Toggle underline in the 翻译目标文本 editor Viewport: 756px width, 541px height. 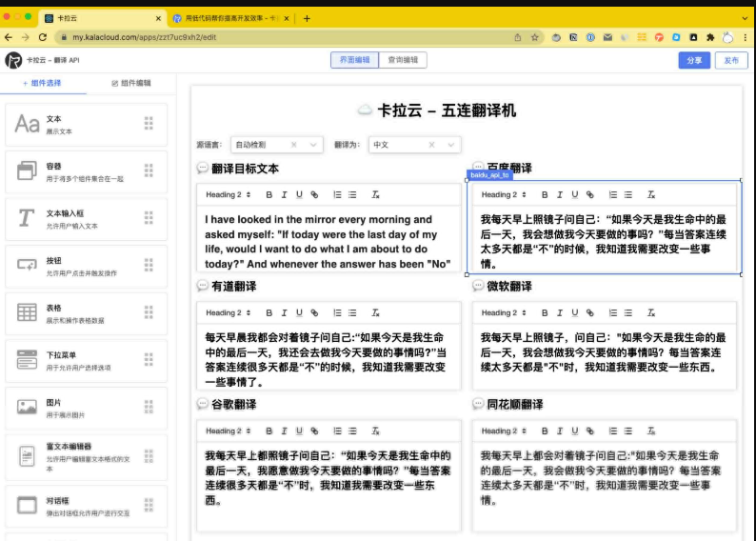[x=299, y=195]
